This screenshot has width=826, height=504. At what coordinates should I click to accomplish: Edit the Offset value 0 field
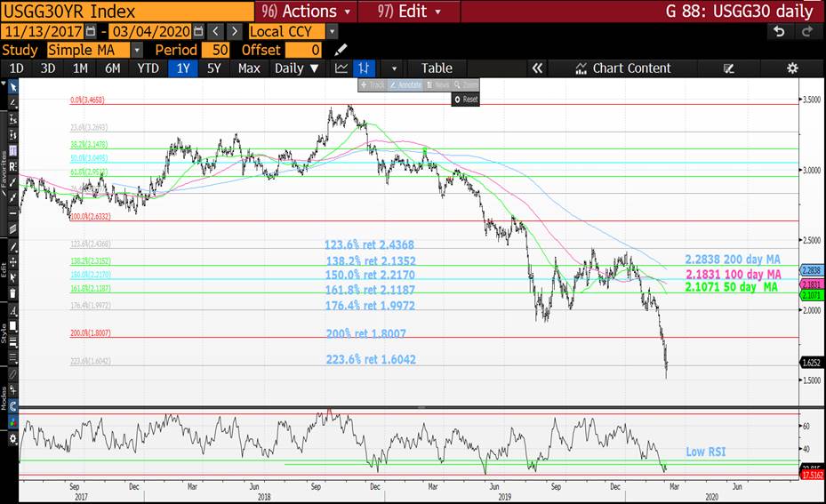click(303, 50)
